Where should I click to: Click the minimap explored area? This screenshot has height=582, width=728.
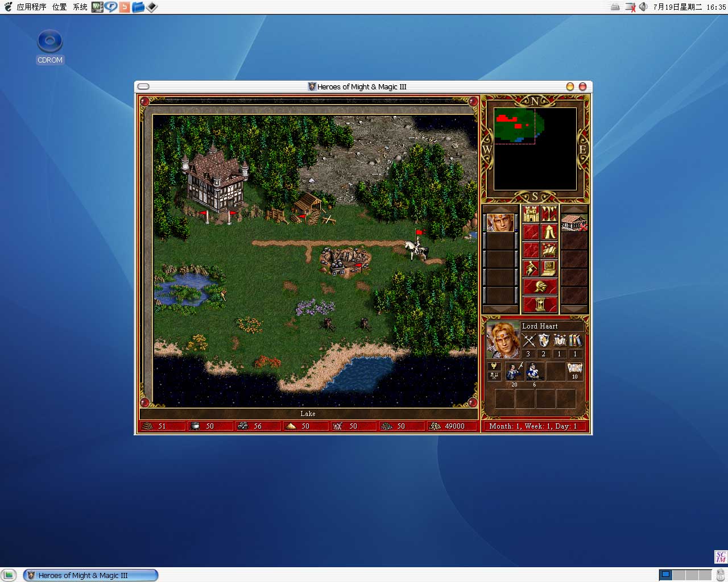pos(518,125)
